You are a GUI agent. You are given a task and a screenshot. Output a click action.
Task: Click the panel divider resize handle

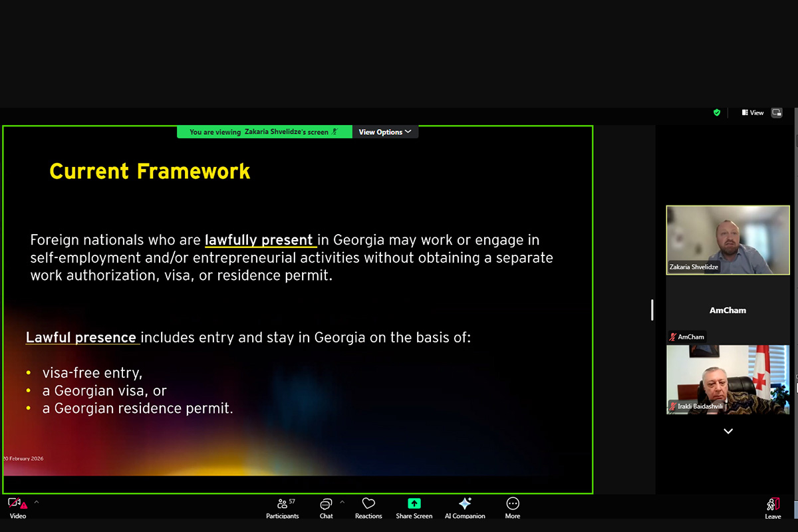click(652, 310)
